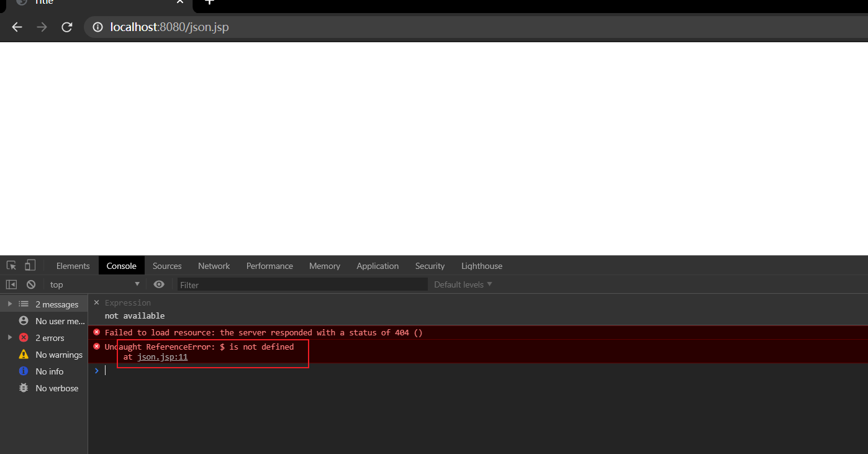Open a new browser tab with plus
Image resolution: width=868 pixels, height=454 pixels.
(210, 2)
